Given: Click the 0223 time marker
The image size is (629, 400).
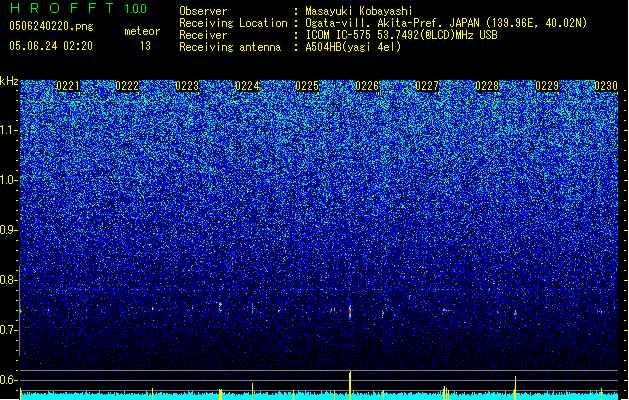Looking at the screenshot, I should [187, 86].
